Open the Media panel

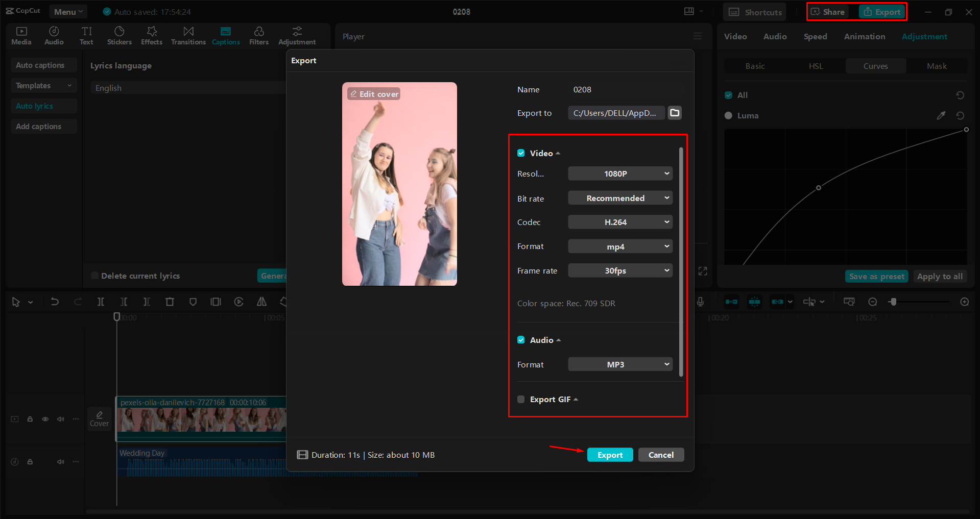[21, 35]
